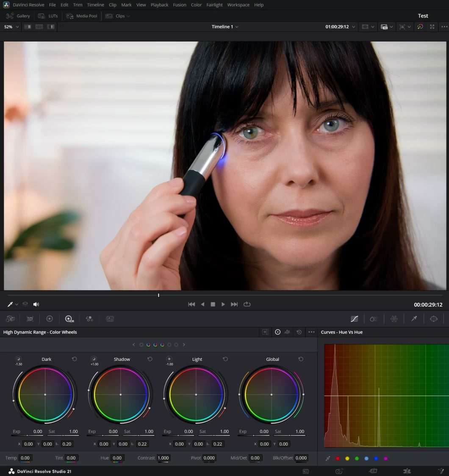Toggle image wipe viewer mode

(x=28, y=27)
